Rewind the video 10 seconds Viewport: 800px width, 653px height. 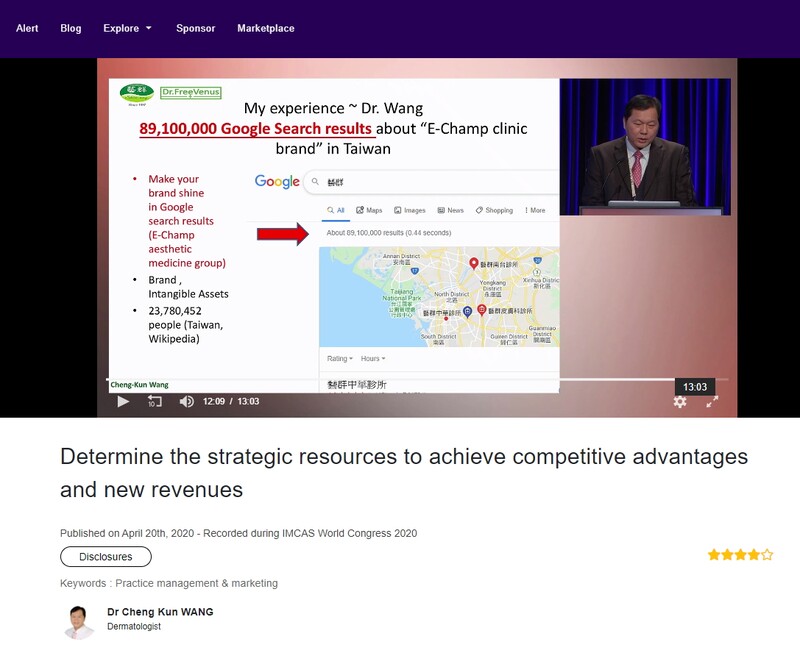coord(155,401)
